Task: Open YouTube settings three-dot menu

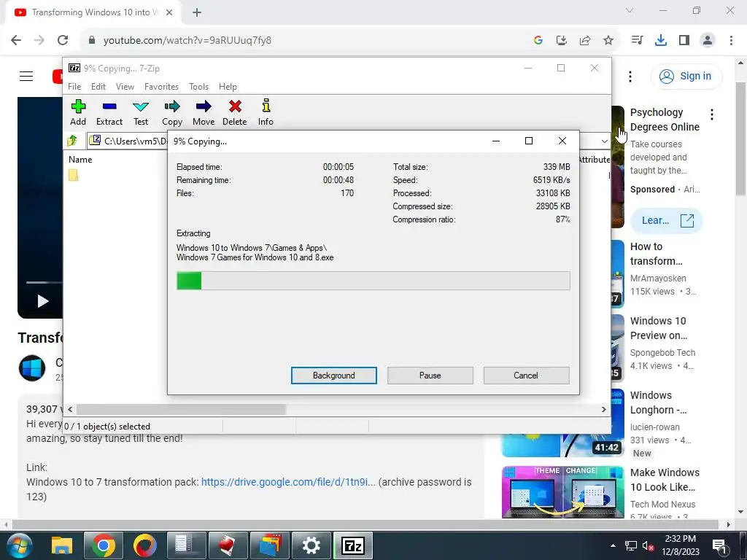Action: 630,76
